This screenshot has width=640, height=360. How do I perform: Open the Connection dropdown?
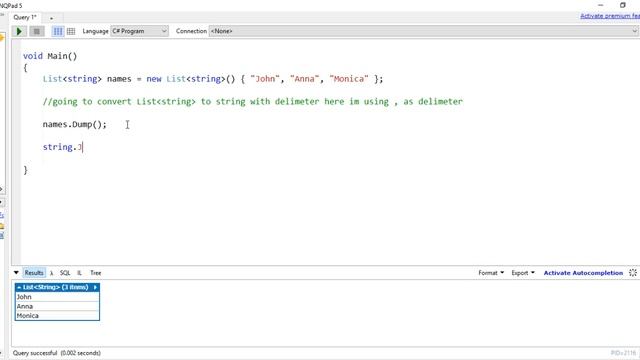[x=424, y=31]
